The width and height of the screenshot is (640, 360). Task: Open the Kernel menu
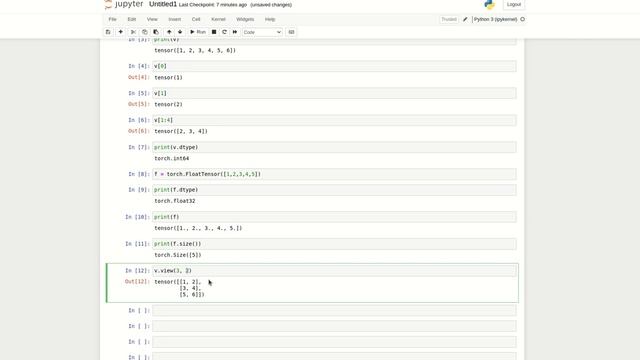point(218,19)
